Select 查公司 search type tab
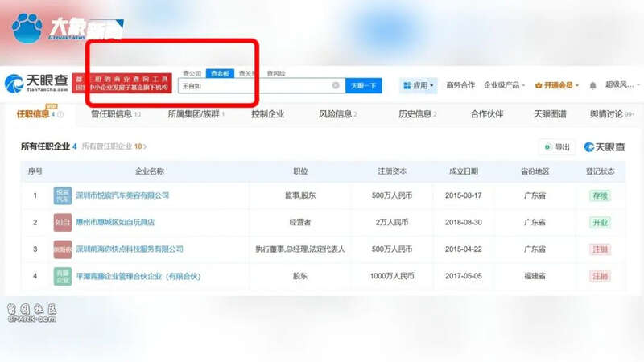The image size is (644, 362). 192,73
